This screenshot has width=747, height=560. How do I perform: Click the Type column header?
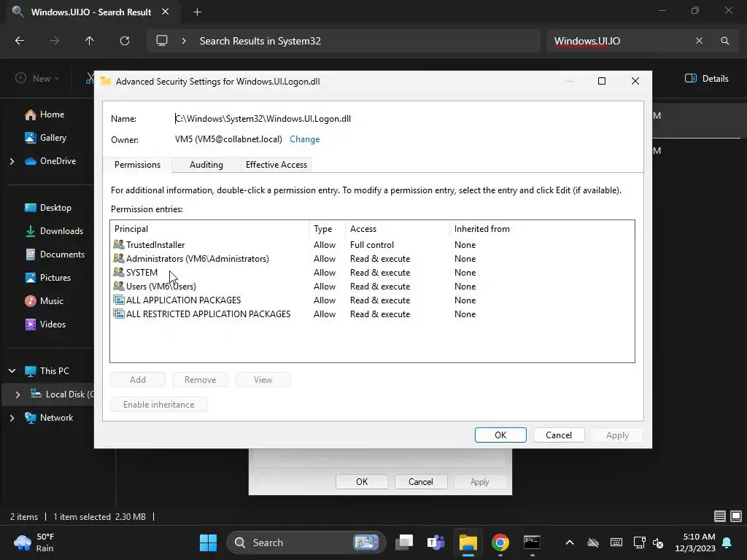coord(327,229)
